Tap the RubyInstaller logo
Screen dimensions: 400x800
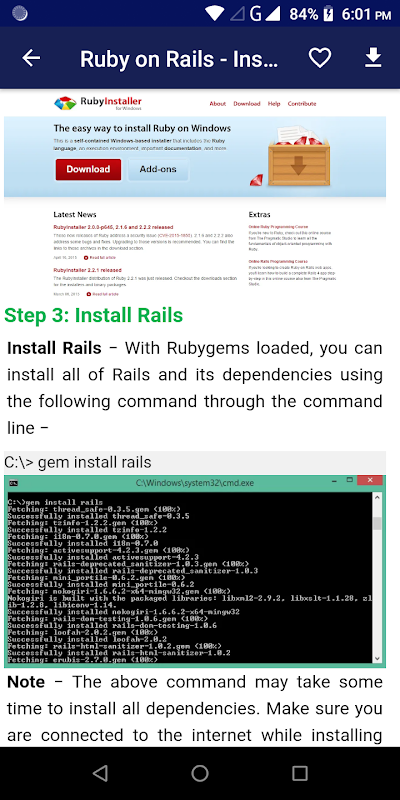[98, 103]
